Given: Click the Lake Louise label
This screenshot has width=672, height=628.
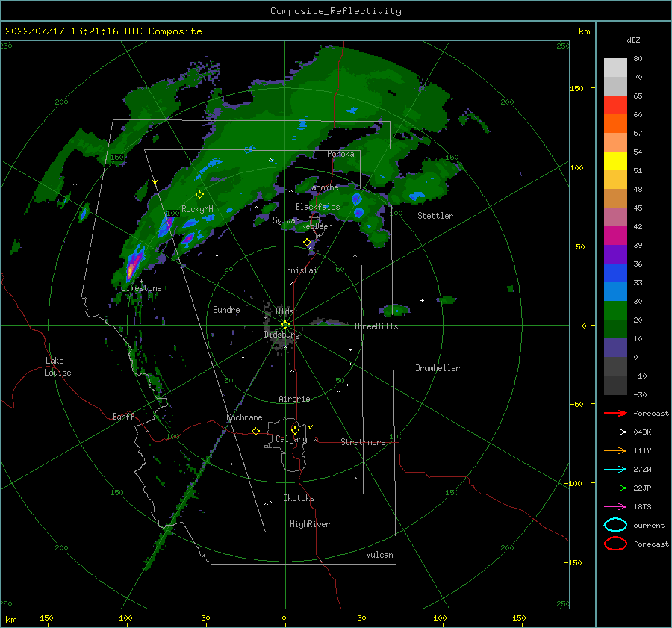Looking at the screenshot, I should click(57, 367).
